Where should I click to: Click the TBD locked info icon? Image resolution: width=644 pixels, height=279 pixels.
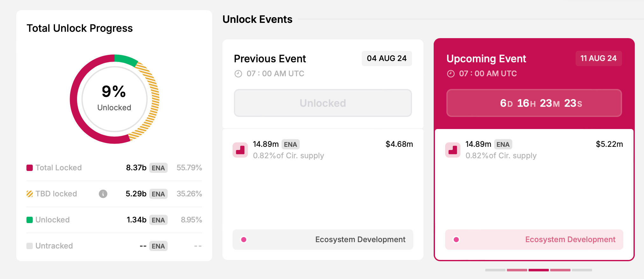(x=103, y=194)
